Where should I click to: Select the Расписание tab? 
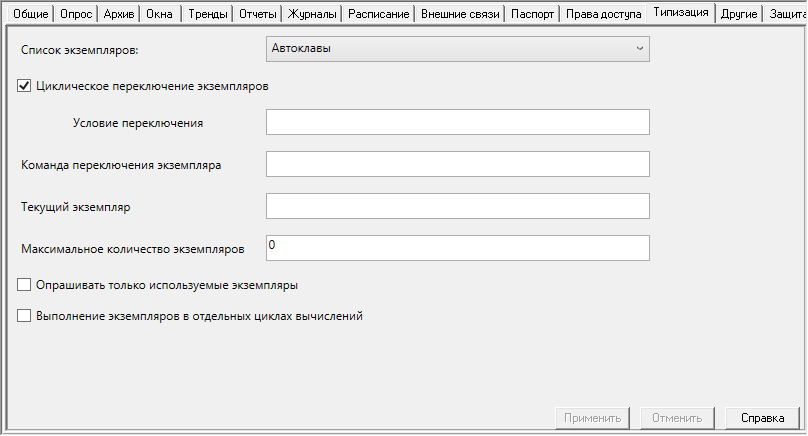tap(378, 14)
